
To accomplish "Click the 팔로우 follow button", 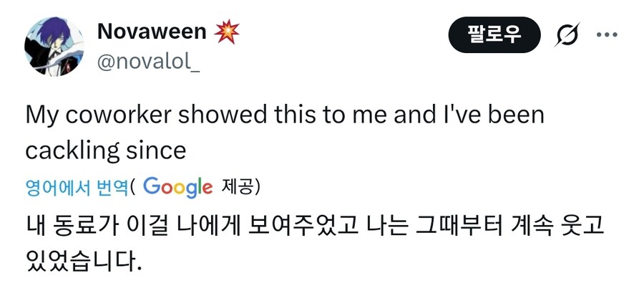I will pyautogui.click(x=494, y=34).
